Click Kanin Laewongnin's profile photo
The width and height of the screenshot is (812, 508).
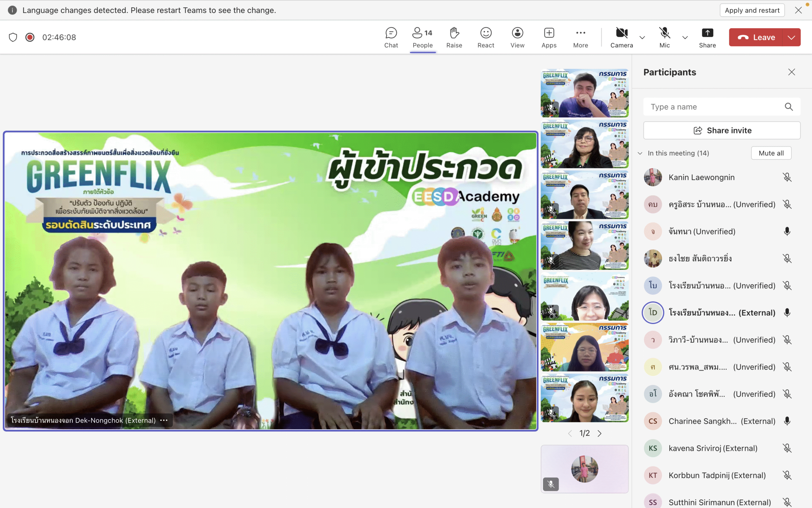[653, 177]
